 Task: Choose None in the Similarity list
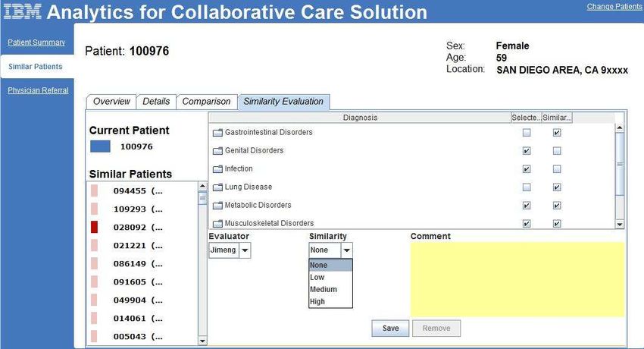point(330,265)
